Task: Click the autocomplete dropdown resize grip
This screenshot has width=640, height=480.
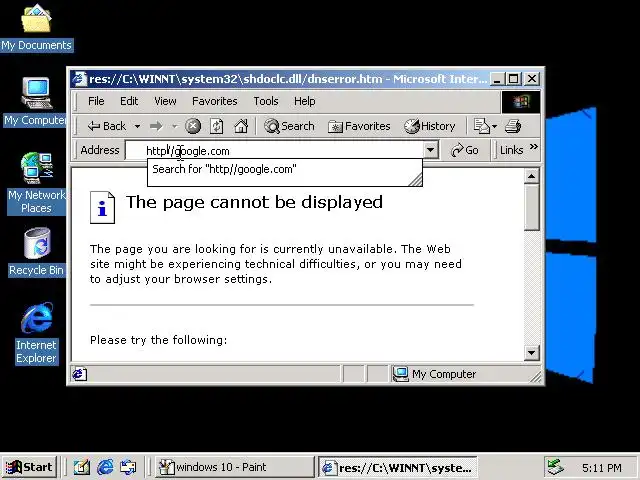Action: [416, 180]
